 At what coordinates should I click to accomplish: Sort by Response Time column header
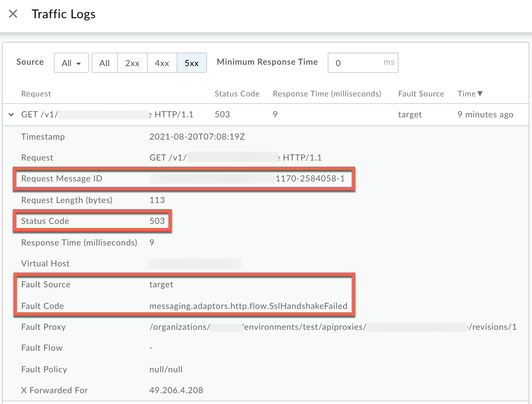(x=327, y=94)
